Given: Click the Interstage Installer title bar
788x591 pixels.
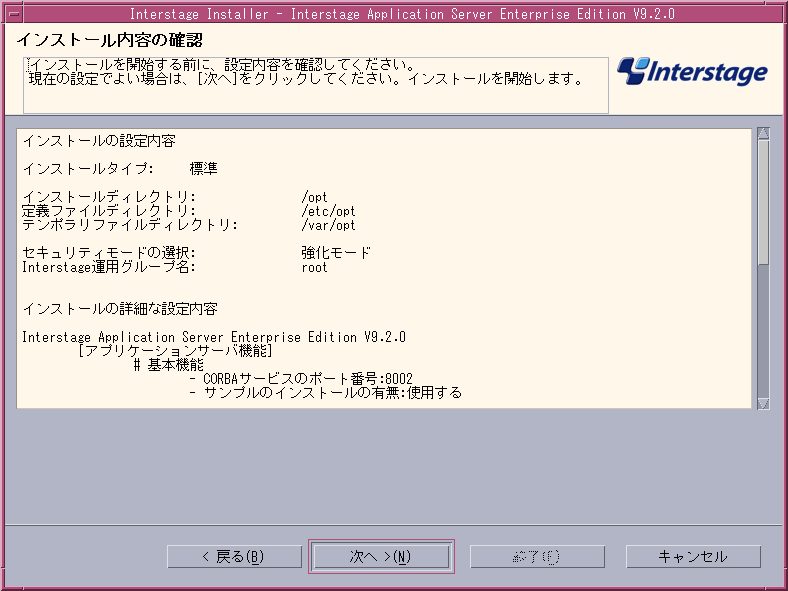Looking at the screenshot, I should [402, 14].
